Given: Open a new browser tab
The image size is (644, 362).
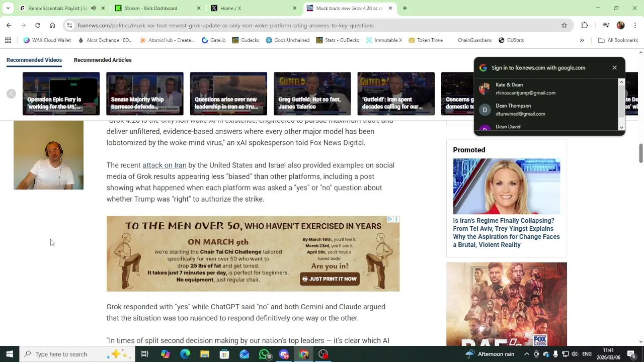Looking at the screenshot, I should (x=405, y=8).
